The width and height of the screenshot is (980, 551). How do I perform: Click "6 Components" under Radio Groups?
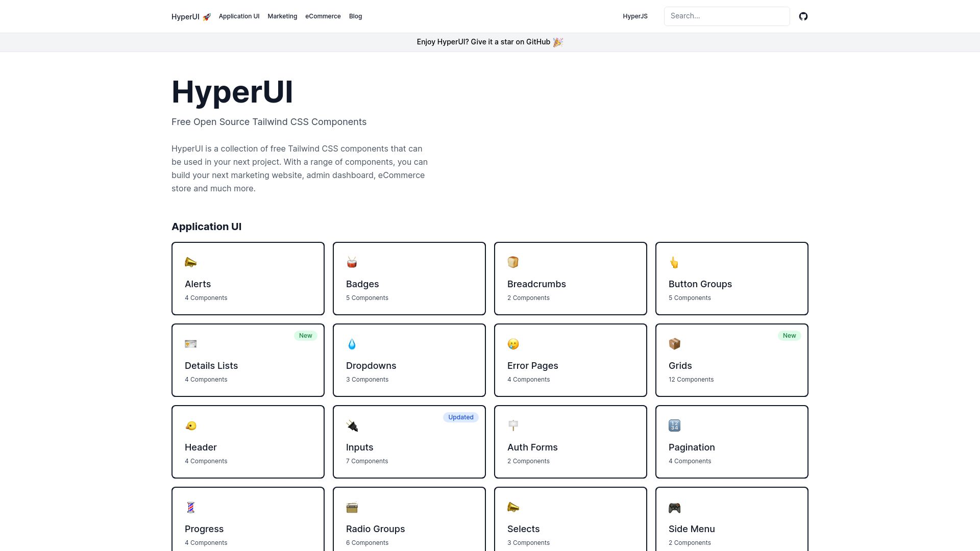click(x=367, y=543)
